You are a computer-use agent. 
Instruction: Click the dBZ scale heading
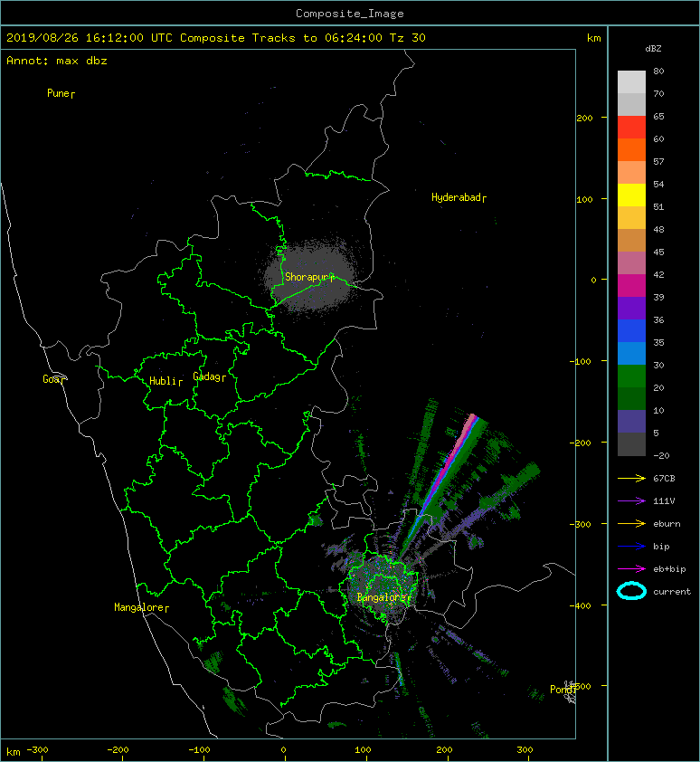tap(653, 49)
